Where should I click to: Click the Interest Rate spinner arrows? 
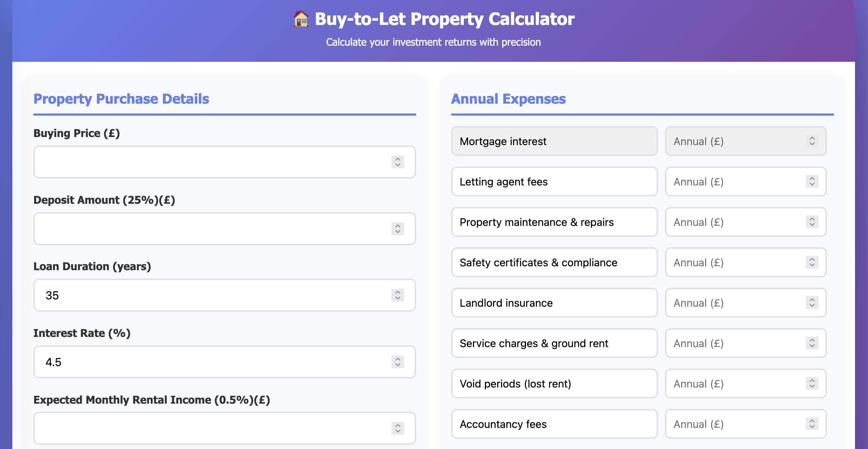tap(398, 362)
